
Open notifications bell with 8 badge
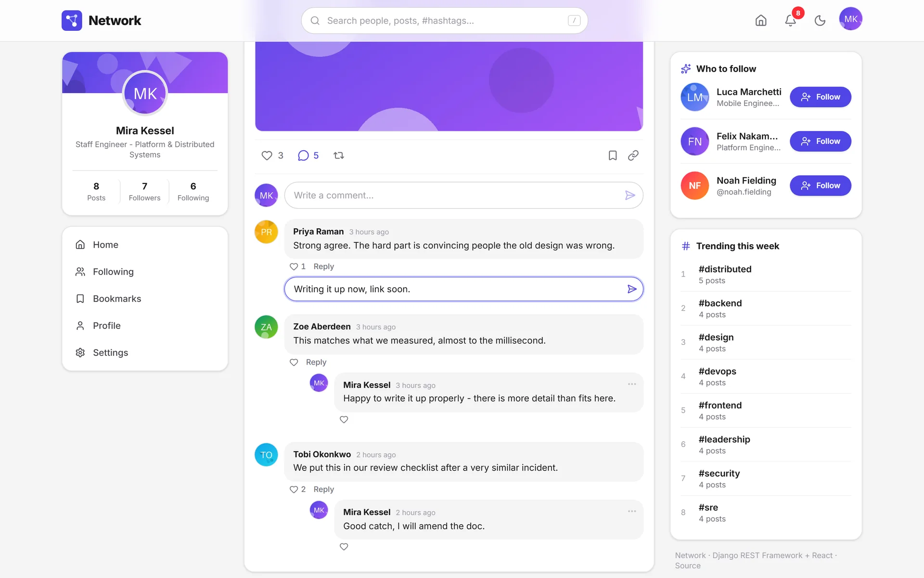790,20
